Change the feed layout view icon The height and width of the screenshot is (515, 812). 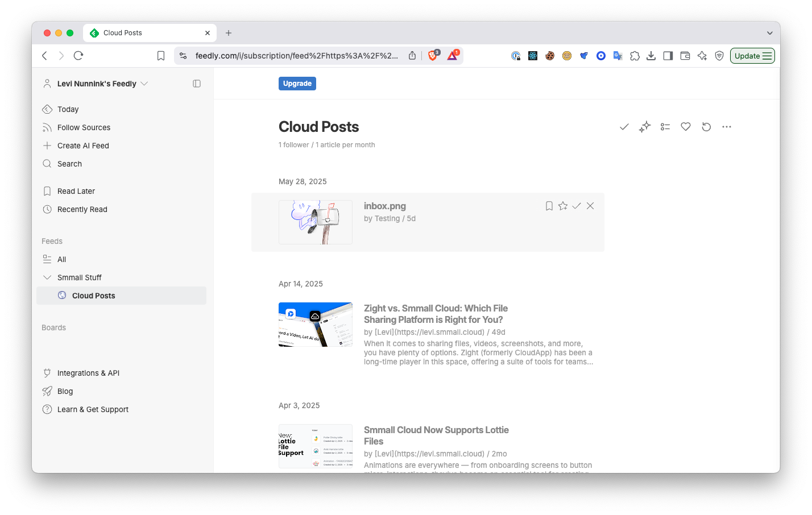tap(665, 127)
